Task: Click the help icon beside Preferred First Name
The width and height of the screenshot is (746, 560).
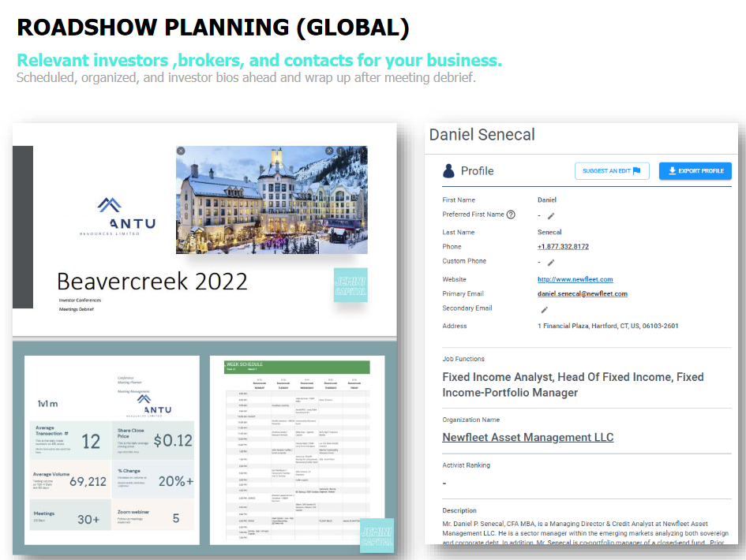Action: (511, 215)
